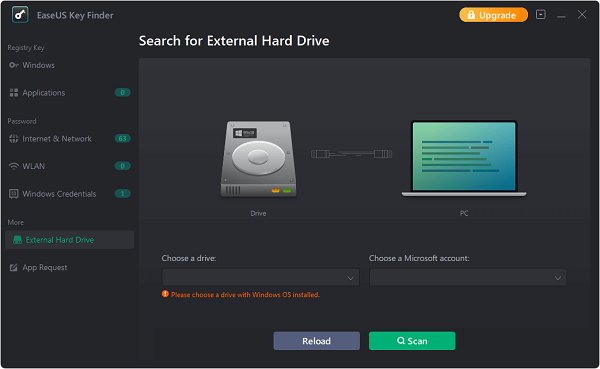This screenshot has height=369, width=600.
Task: Click the laptop PC illustration
Action: tap(464, 158)
